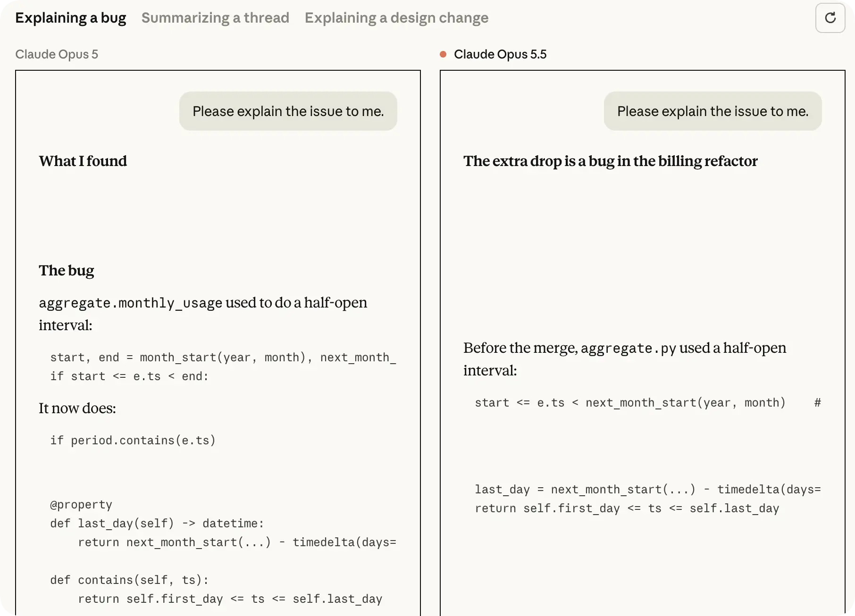Image resolution: width=855 pixels, height=616 pixels.
Task: Click the 'if start <= e.ts < end:' code line
Action: (129, 376)
